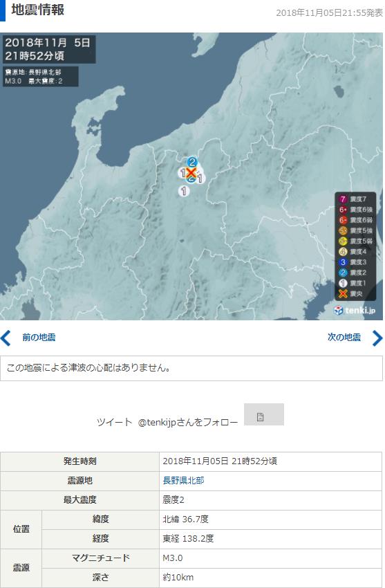Click the 地震情報 page heading

point(38,10)
